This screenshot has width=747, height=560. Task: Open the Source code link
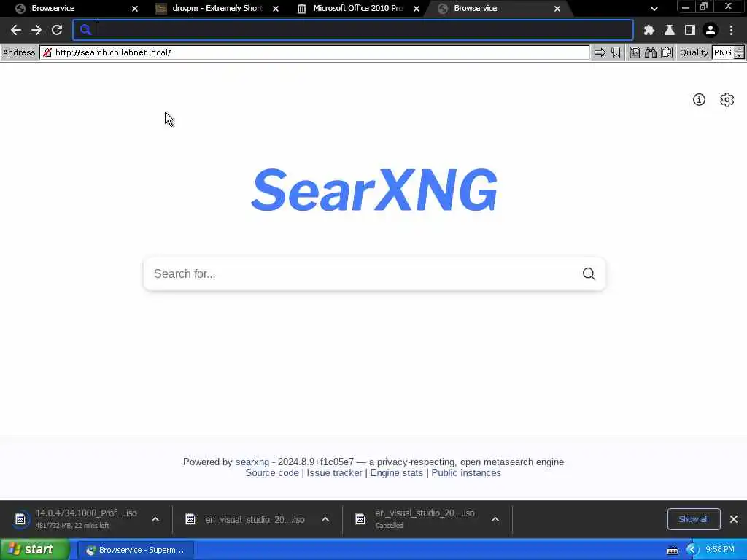point(272,472)
